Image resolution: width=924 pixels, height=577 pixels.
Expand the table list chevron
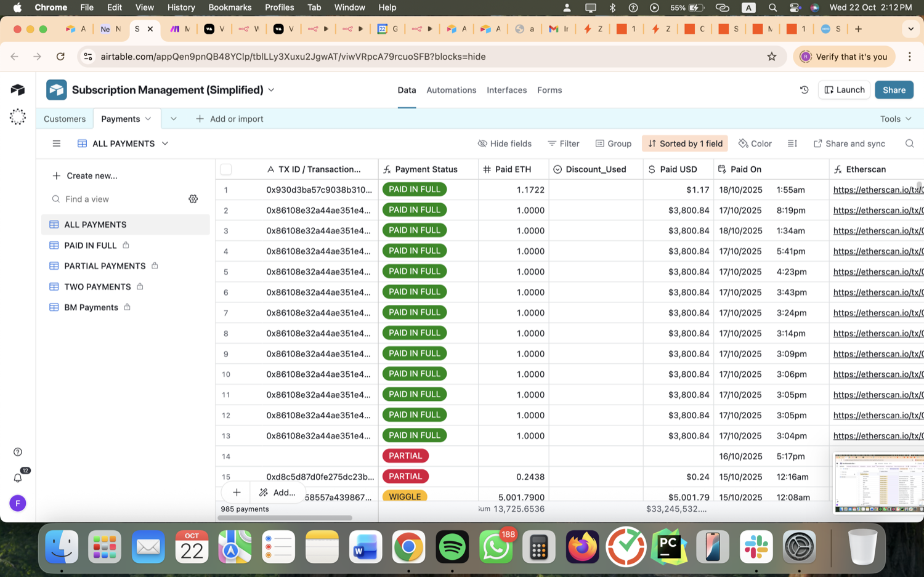point(173,119)
